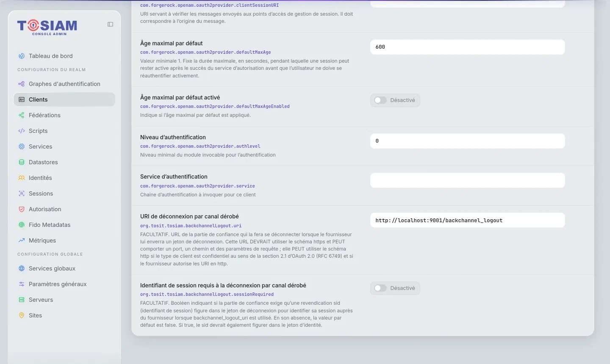Image resolution: width=610 pixels, height=364 pixels.
Task: Click the Datastores database icon
Action: click(22, 162)
